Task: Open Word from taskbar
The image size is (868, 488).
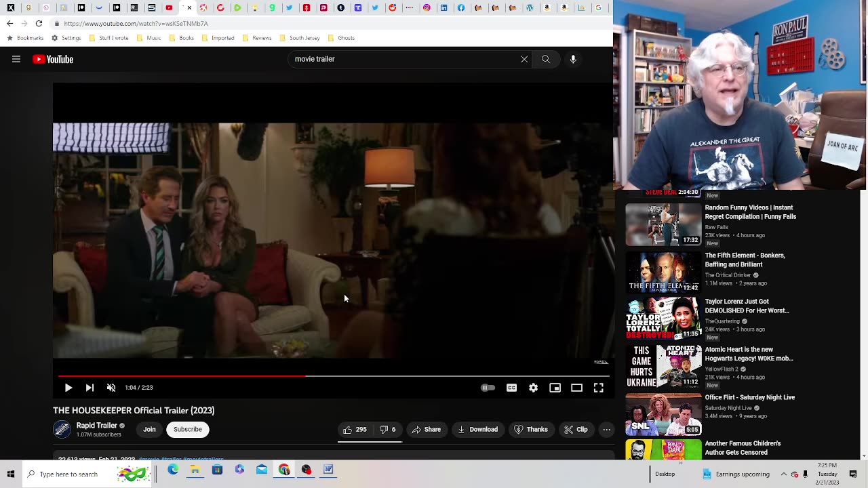Action: 328,470
